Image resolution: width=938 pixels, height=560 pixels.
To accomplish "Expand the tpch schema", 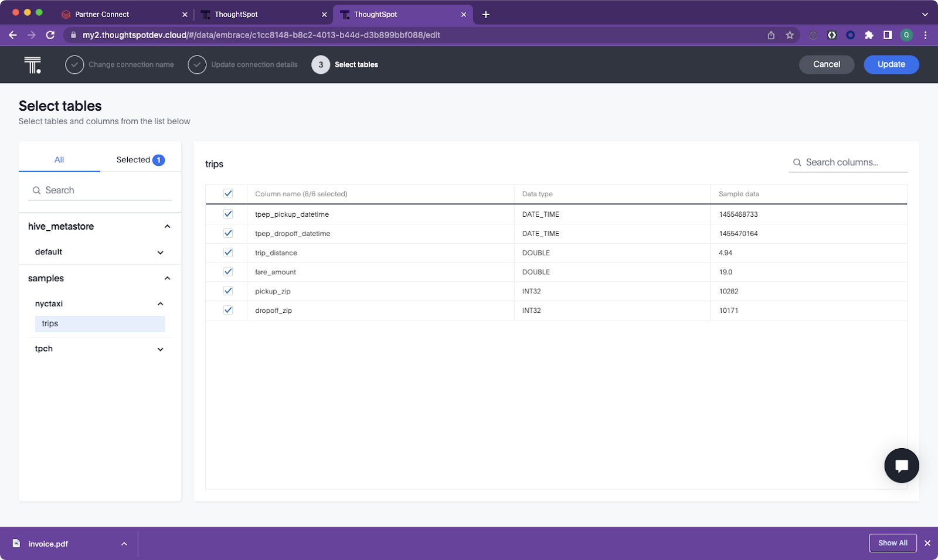I will 160,349.
